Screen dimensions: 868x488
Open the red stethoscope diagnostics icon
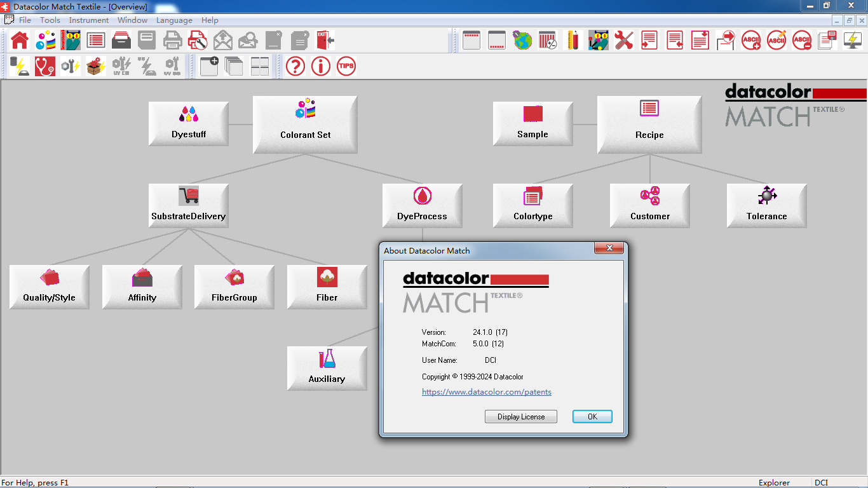(x=45, y=66)
